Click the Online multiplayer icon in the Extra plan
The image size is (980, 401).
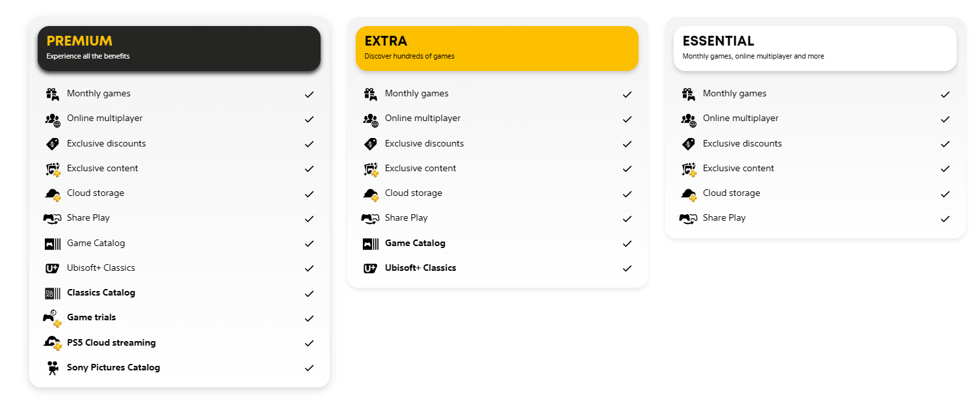pos(370,119)
